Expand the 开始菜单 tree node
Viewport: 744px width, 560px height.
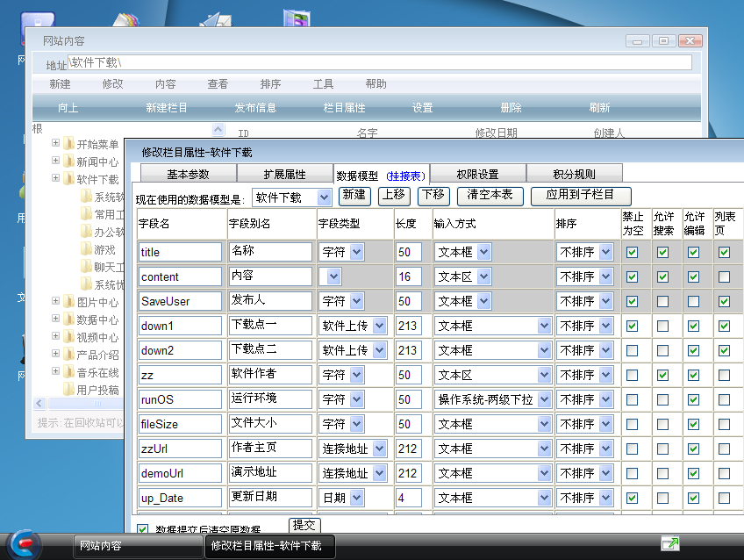(55, 143)
